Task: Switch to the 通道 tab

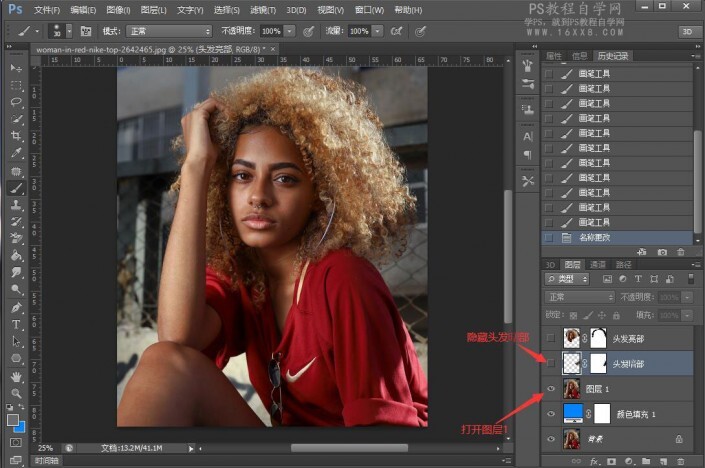Action: coord(598,265)
